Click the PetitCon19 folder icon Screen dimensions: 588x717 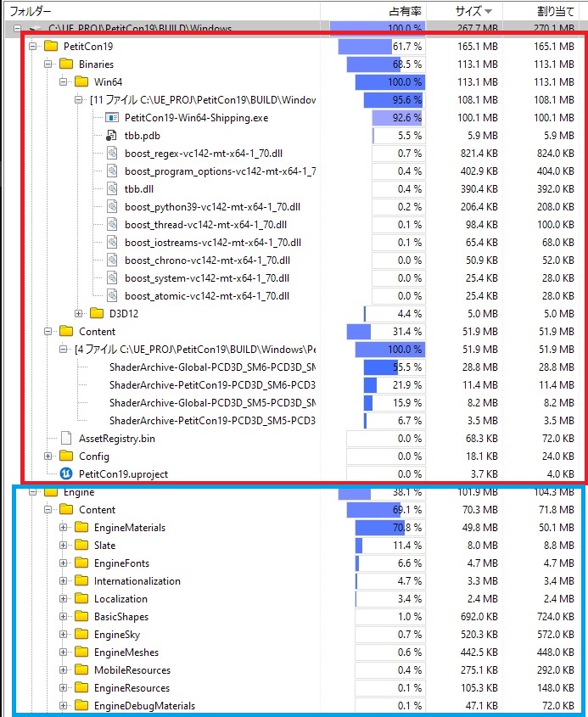[x=51, y=46]
